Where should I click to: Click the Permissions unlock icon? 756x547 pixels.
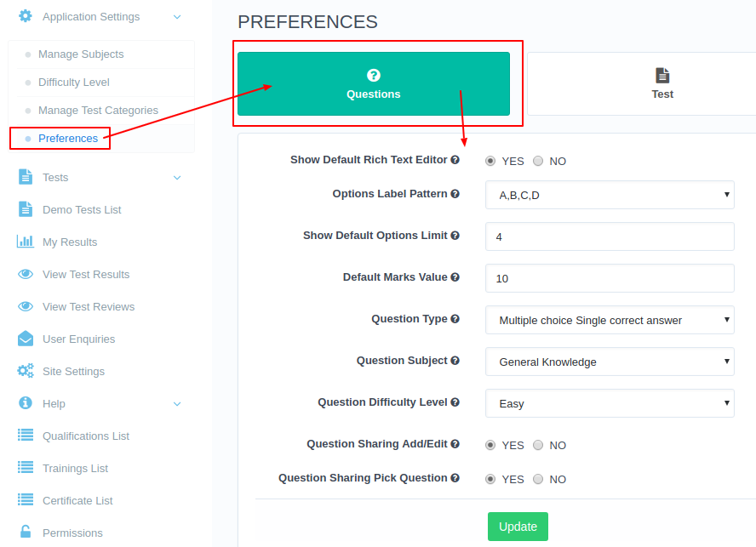click(x=26, y=532)
